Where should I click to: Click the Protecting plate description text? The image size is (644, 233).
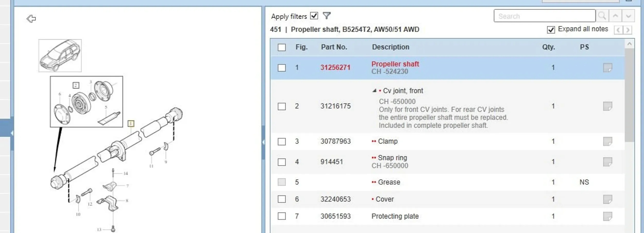tap(395, 216)
